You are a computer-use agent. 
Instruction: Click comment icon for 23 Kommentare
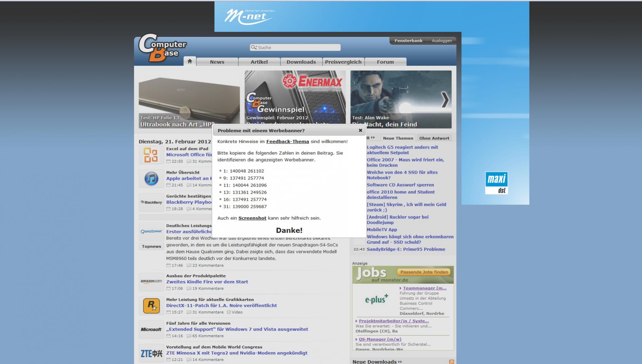(x=189, y=265)
